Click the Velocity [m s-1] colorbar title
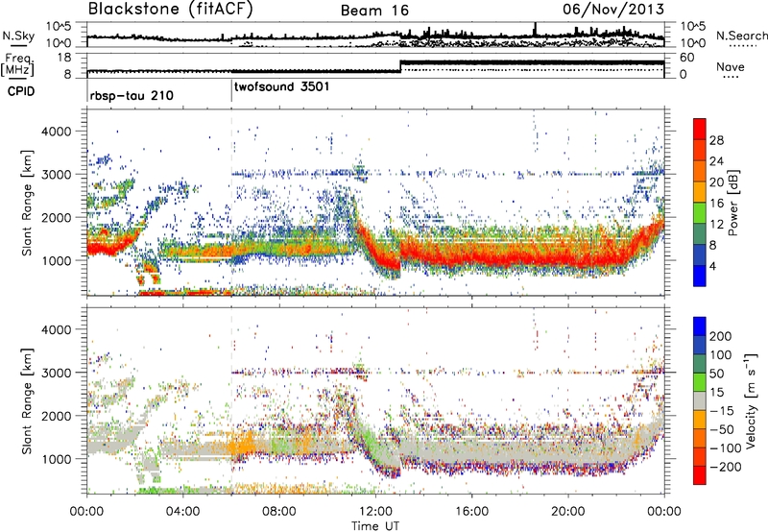The image size is (768, 532). click(x=750, y=401)
